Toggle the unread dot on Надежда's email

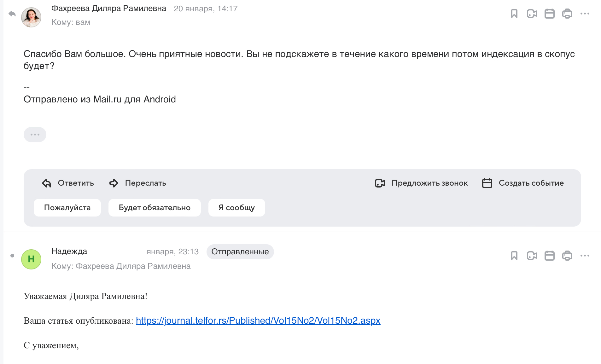[12, 256]
